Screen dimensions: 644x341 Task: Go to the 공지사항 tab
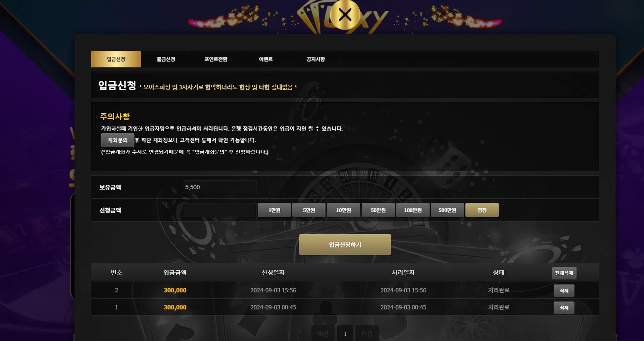(x=316, y=59)
